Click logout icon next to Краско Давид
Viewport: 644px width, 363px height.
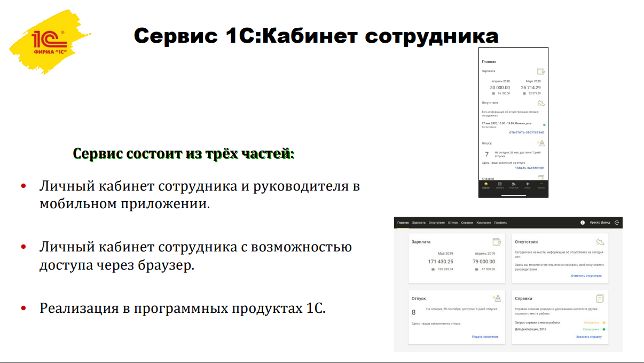[x=617, y=223]
